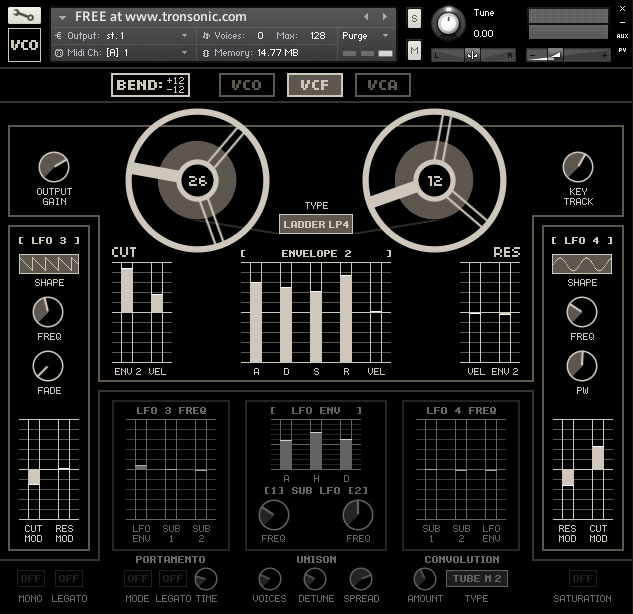Screen dimensions: 633x614
Task: Click the Output Gain knob
Action: coord(53,167)
